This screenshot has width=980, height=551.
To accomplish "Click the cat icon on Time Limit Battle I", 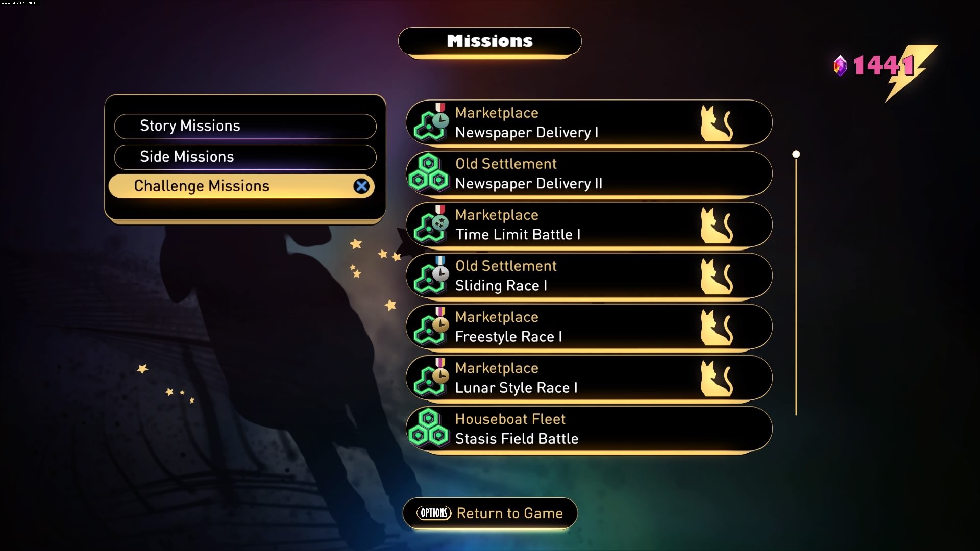I will pyautogui.click(x=716, y=225).
